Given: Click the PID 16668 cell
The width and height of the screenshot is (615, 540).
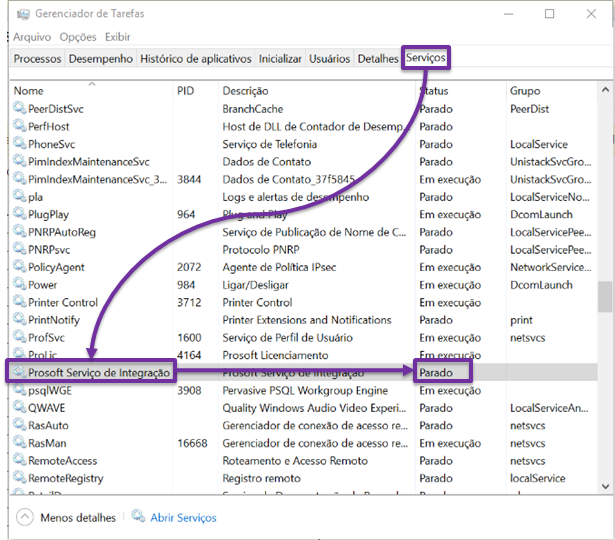Looking at the screenshot, I should (x=192, y=443).
